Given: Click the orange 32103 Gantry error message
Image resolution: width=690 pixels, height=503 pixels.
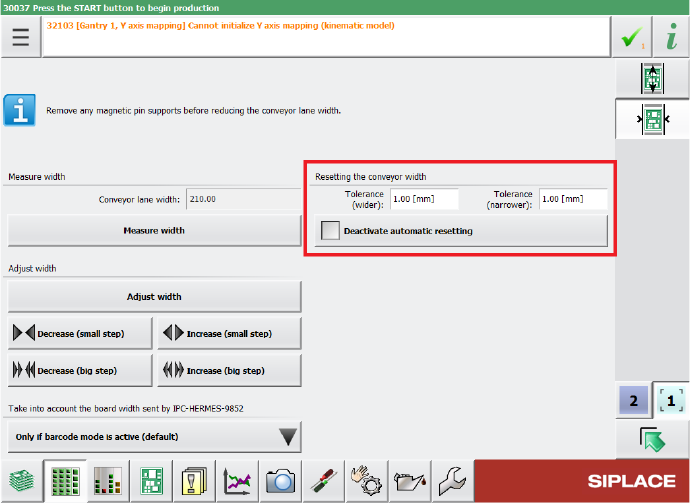Looking at the screenshot, I should pyautogui.click(x=220, y=26).
